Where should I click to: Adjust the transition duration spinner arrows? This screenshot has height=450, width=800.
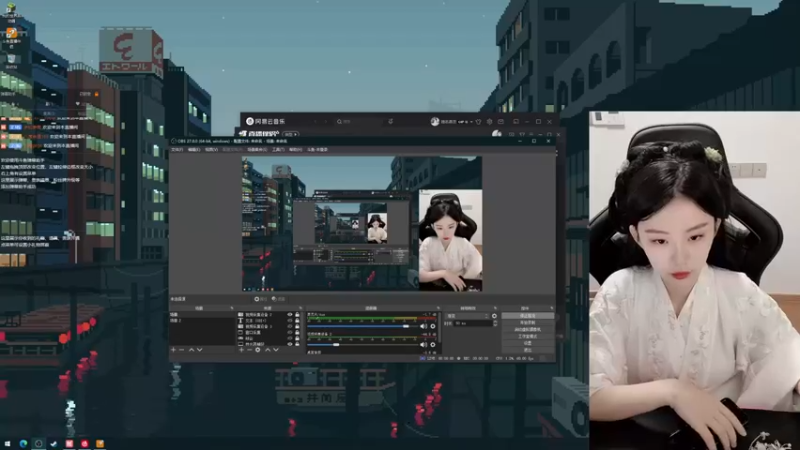tap(496, 322)
